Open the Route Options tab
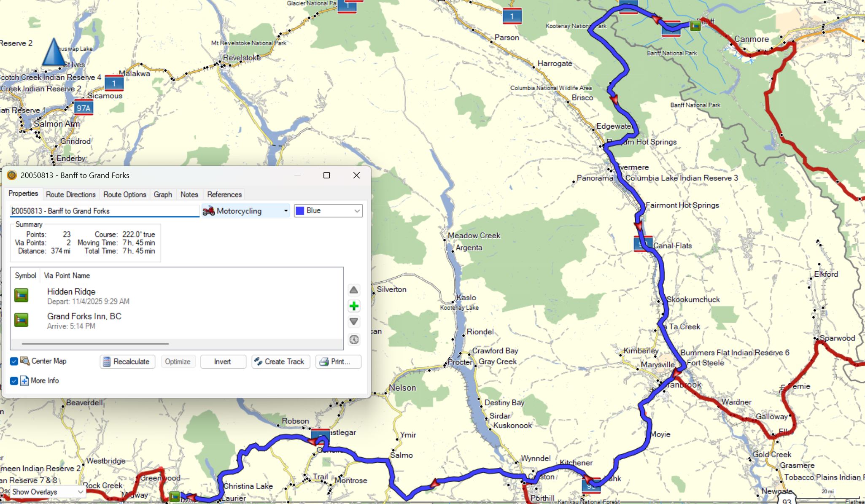Image resolution: width=865 pixels, height=504 pixels. click(125, 194)
